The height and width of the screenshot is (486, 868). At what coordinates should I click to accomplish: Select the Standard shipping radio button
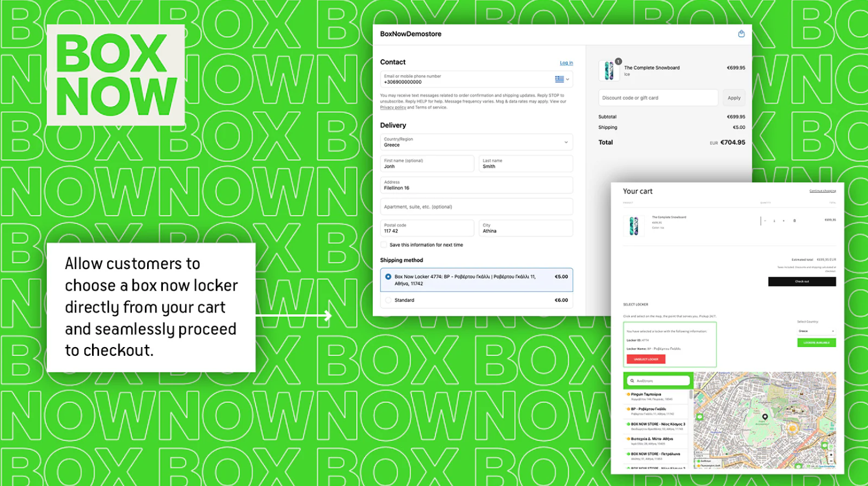388,300
